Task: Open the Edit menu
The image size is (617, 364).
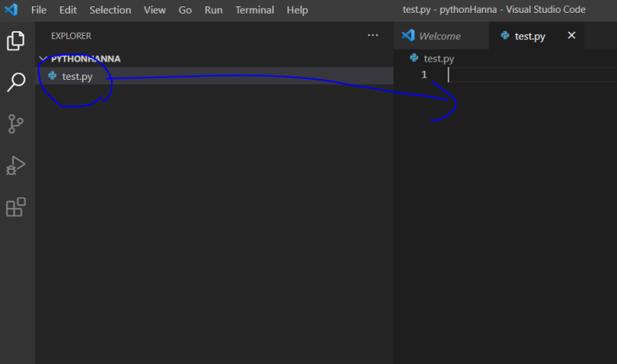Action: tap(68, 10)
